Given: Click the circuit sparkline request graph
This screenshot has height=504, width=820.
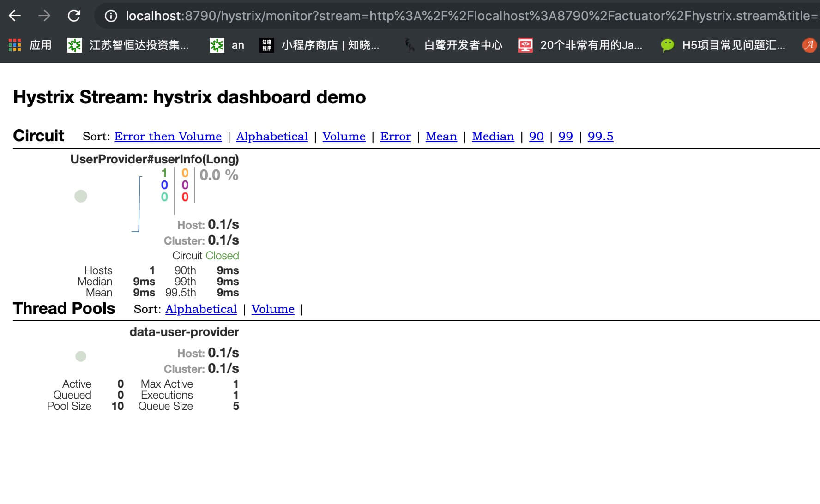Looking at the screenshot, I should (137, 204).
